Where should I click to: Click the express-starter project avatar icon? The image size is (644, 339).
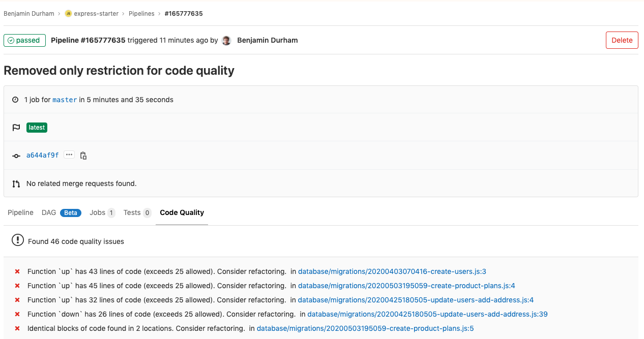coord(68,14)
